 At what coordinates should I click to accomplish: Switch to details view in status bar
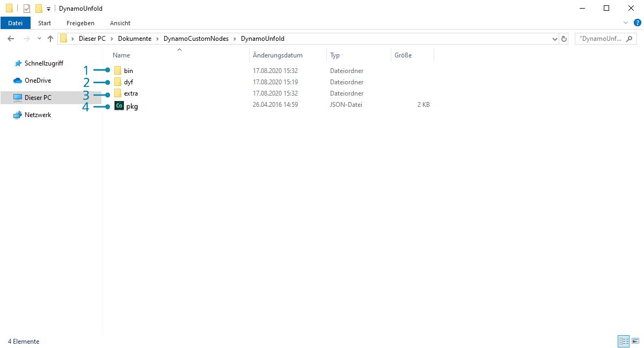pyautogui.click(x=624, y=341)
